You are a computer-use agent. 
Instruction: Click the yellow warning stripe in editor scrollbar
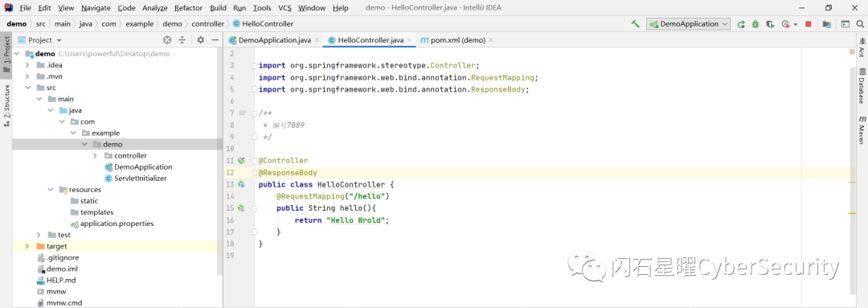[x=851, y=213]
